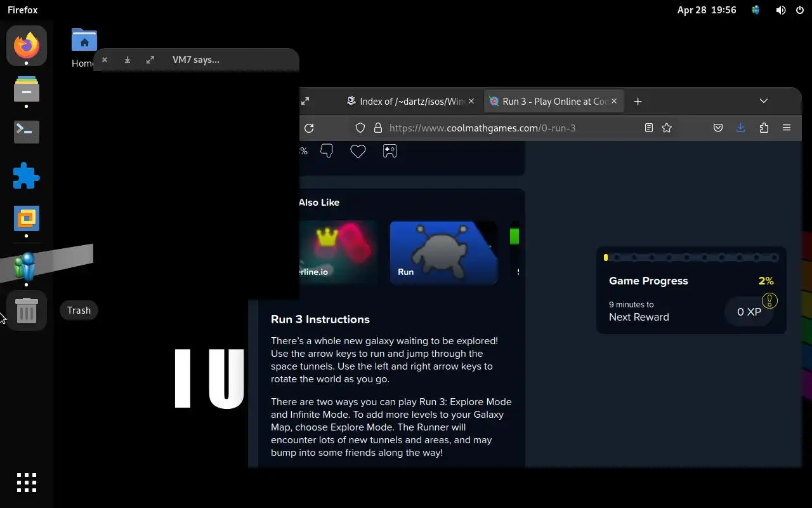Image resolution: width=812 pixels, height=508 pixels.
Task: Expand the list all tabs chevron
Action: tap(764, 101)
